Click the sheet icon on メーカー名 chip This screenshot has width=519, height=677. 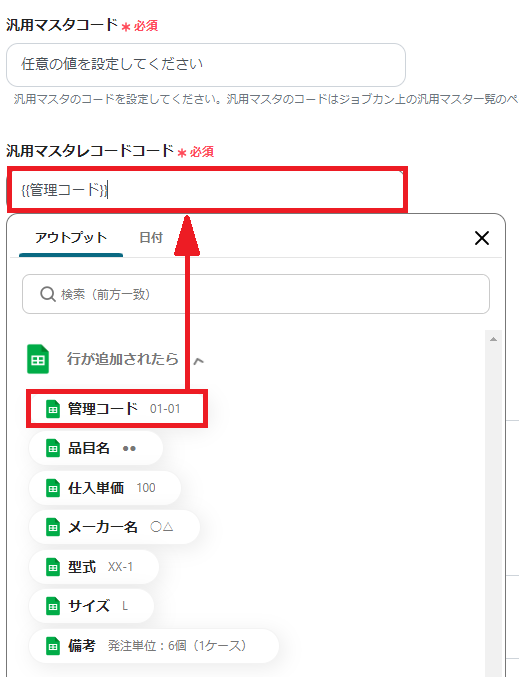53,528
